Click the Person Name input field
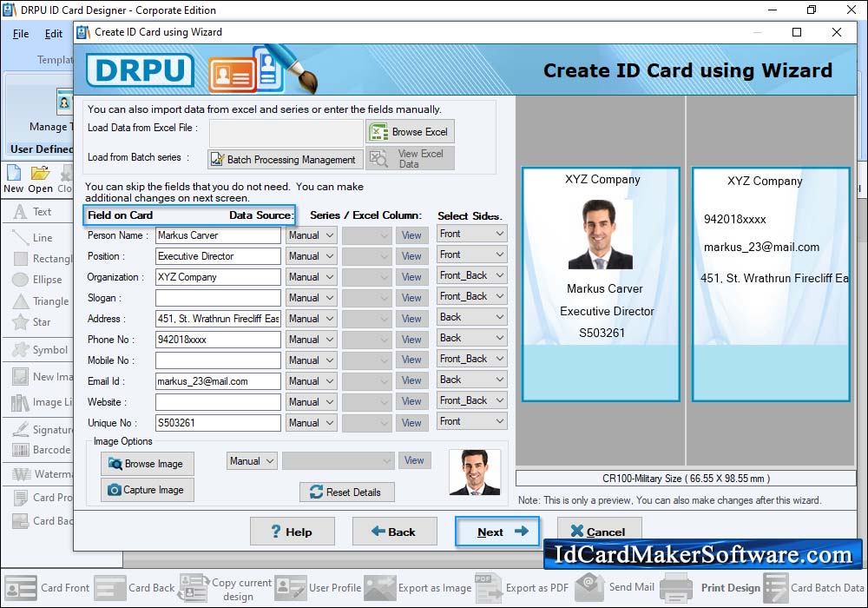868x608 pixels. point(218,235)
